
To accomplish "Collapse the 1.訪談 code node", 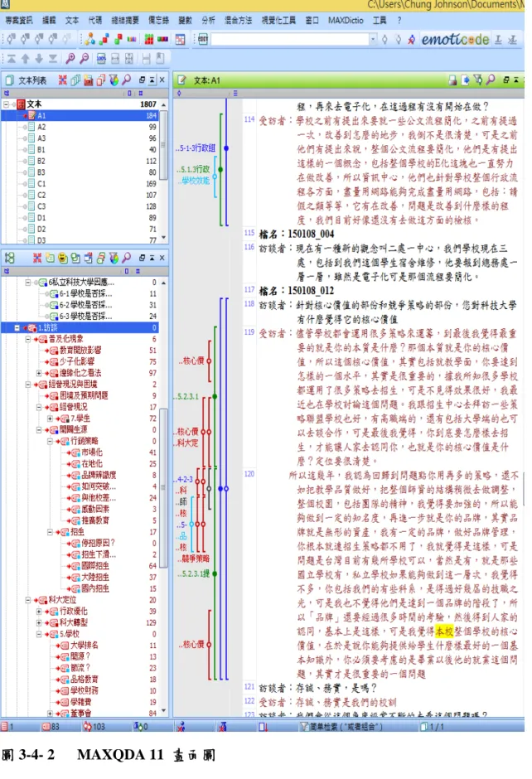I will (17, 328).
